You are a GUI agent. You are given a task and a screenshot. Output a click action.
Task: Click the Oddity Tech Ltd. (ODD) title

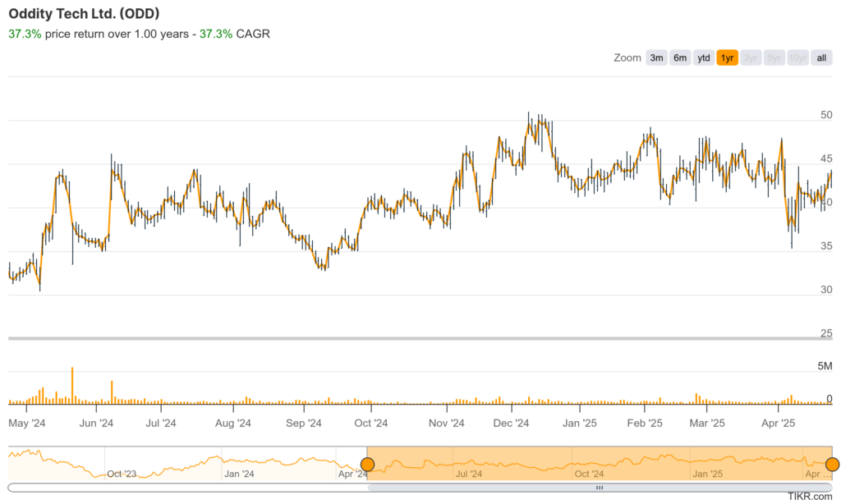point(84,13)
